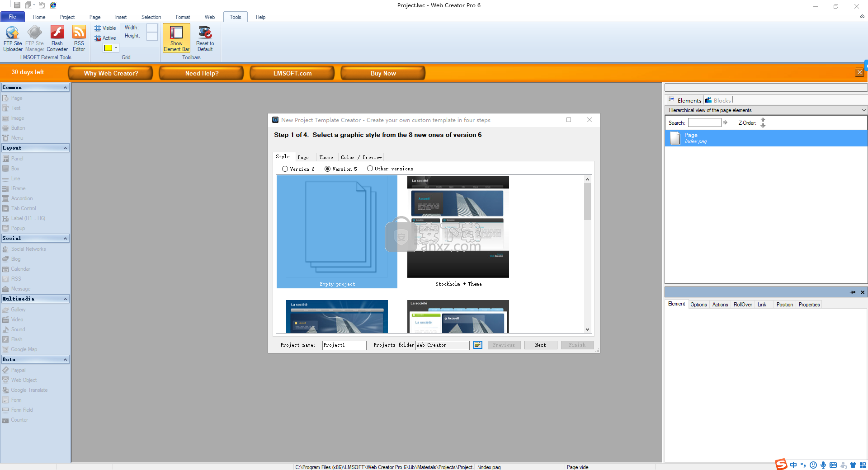Click the browser preview icon in title bar

(53, 5)
